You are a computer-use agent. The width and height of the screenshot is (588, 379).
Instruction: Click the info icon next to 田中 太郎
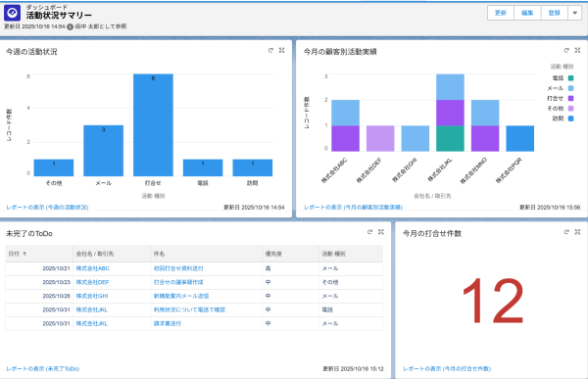pyautogui.click(x=70, y=26)
